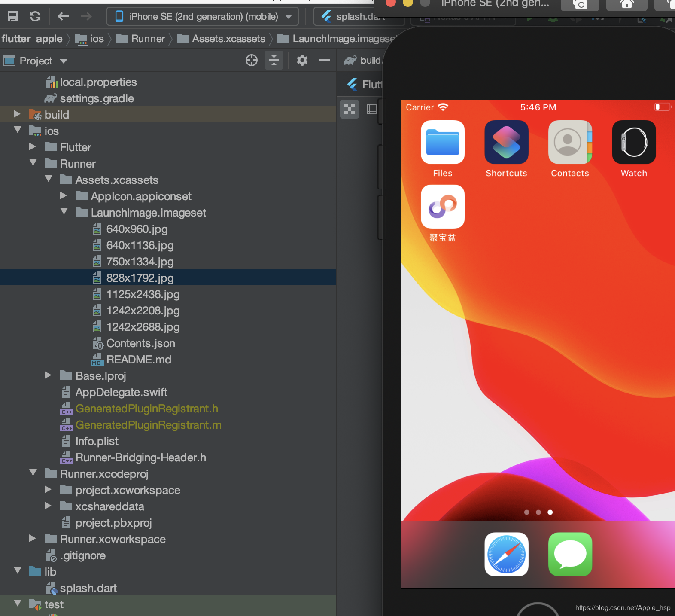Image resolution: width=675 pixels, height=616 pixels.
Task: Open the Files app in simulator
Action: click(443, 142)
